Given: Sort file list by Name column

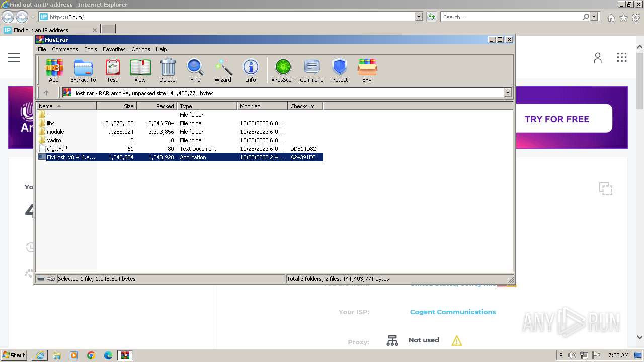Looking at the screenshot, I should [x=66, y=106].
